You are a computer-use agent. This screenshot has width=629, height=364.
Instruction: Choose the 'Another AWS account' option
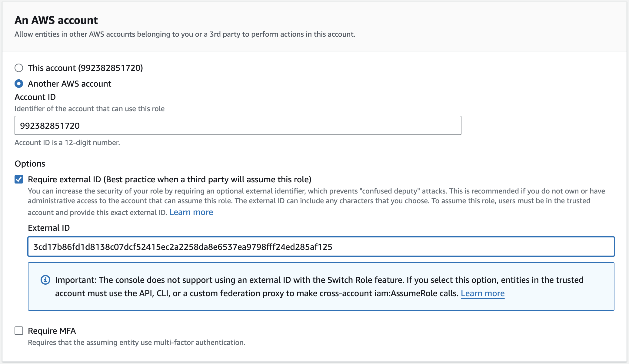coord(19,84)
